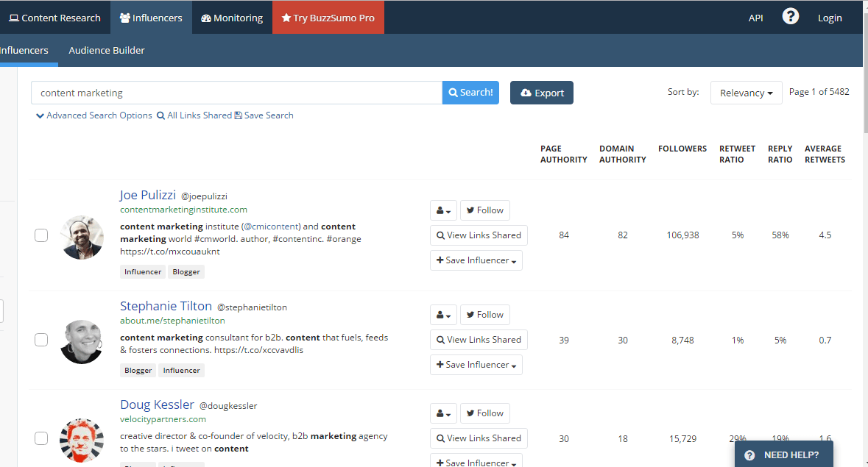Click the Reply Ratio column header
Screen dimensions: 868x467
click(780, 154)
